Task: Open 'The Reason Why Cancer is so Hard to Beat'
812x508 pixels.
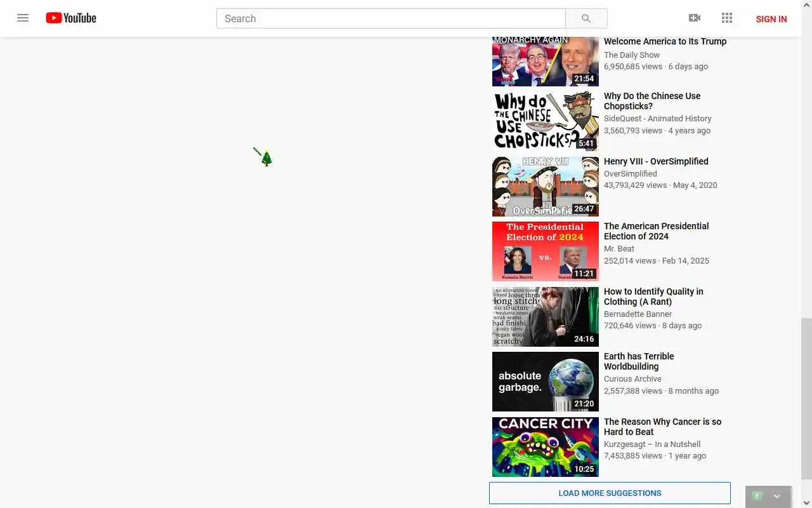Action: click(662, 427)
